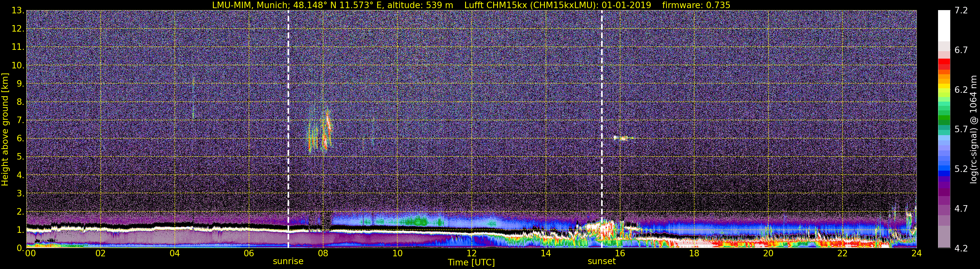This screenshot has width=980, height=269.
Task: Click the time tick label '06'
Action: coord(248,254)
